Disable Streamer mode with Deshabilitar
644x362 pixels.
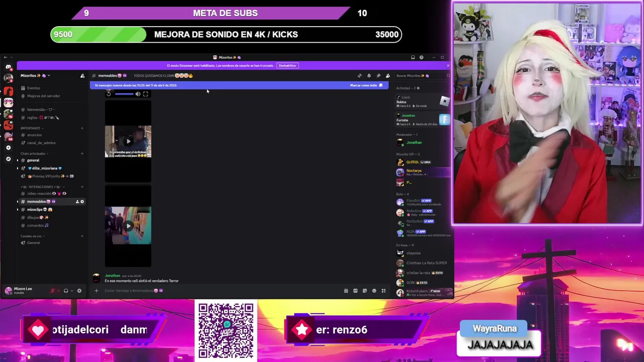click(x=287, y=65)
